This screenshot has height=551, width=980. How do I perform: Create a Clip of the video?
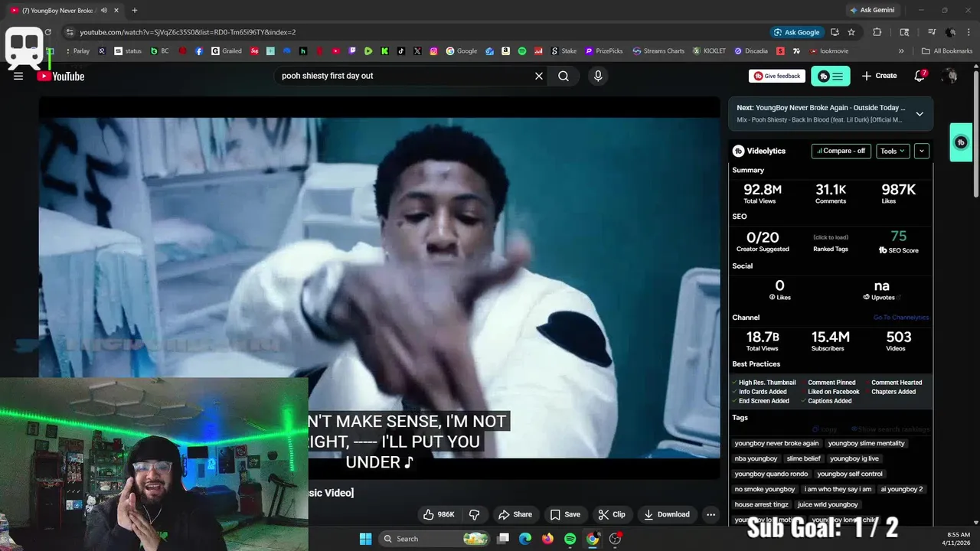click(x=612, y=514)
